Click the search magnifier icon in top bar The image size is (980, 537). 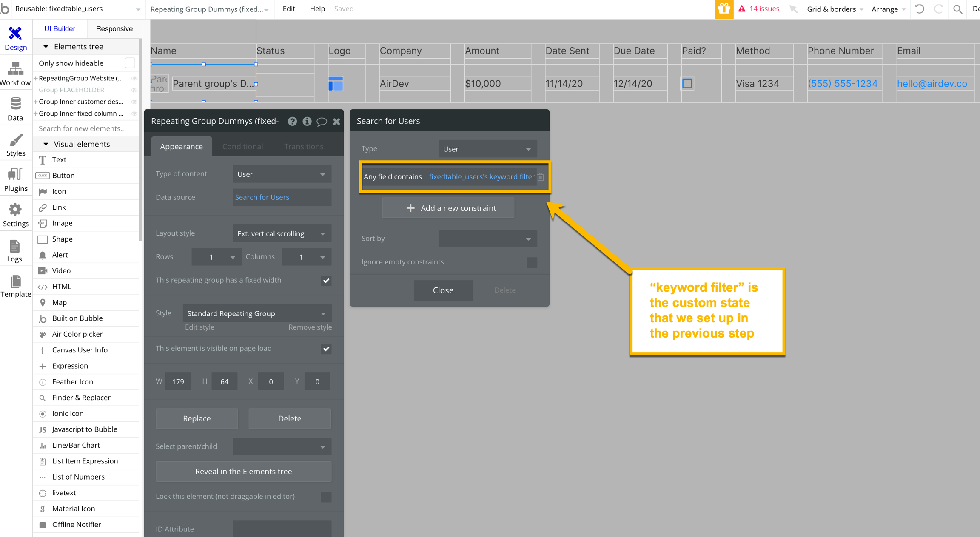coord(957,9)
